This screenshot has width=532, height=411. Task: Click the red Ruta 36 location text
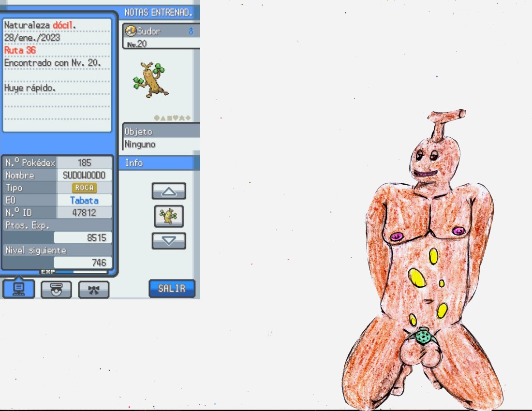(20, 50)
